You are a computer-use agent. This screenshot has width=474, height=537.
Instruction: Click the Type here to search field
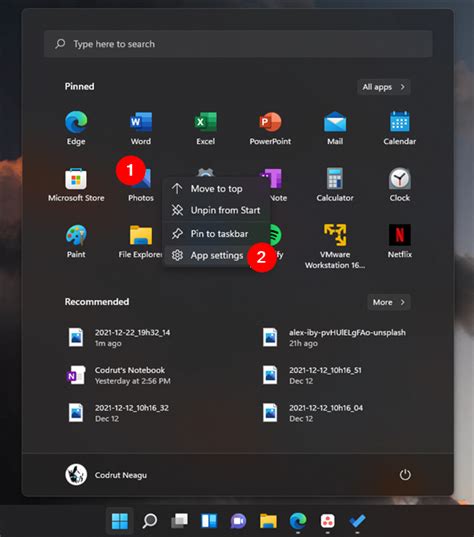point(238,44)
